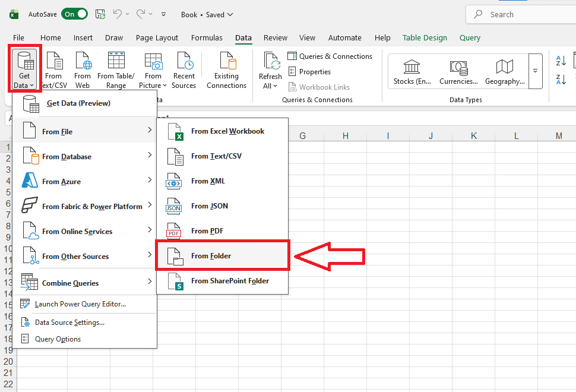Open the Customize Quick Access Toolbar dropdown

(163, 14)
